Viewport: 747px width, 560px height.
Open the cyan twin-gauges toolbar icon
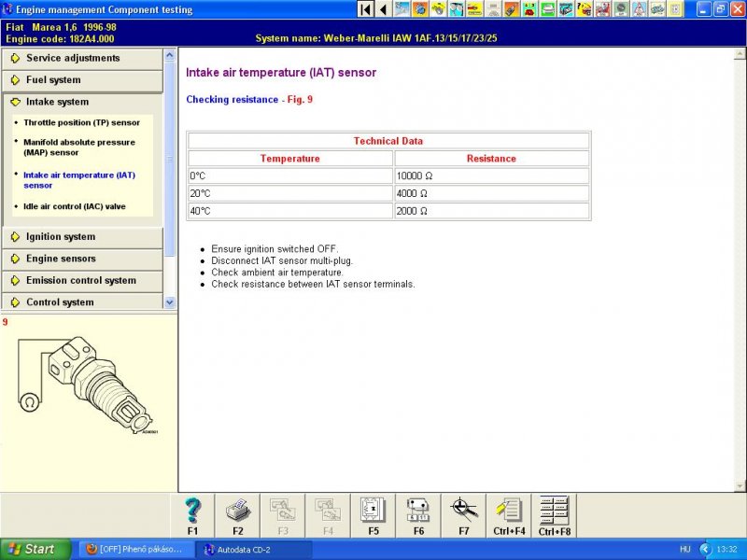coord(457,9)
